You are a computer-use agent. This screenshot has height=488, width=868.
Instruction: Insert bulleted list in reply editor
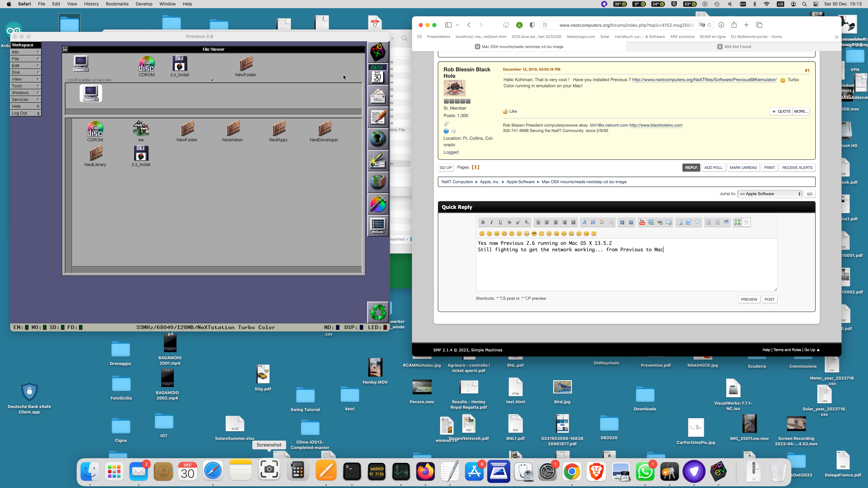point(708,222)
